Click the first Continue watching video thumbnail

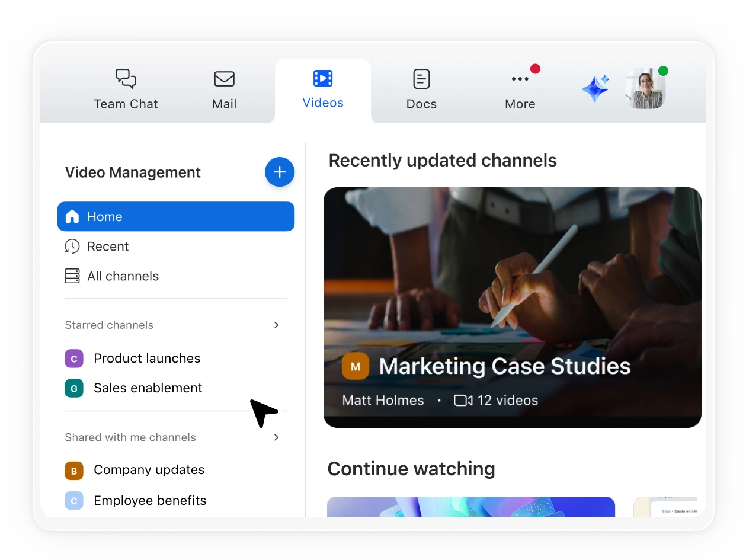click(470, 506)
